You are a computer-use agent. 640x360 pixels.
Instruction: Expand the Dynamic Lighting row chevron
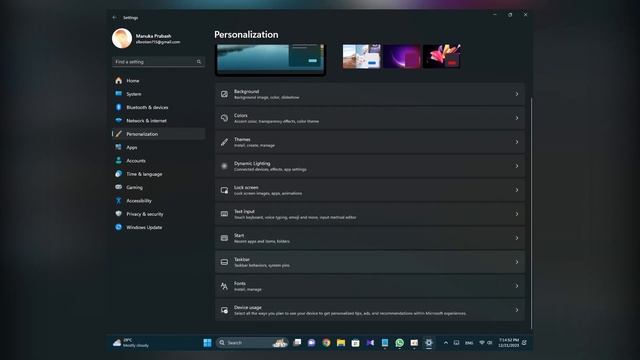point(517,166)
